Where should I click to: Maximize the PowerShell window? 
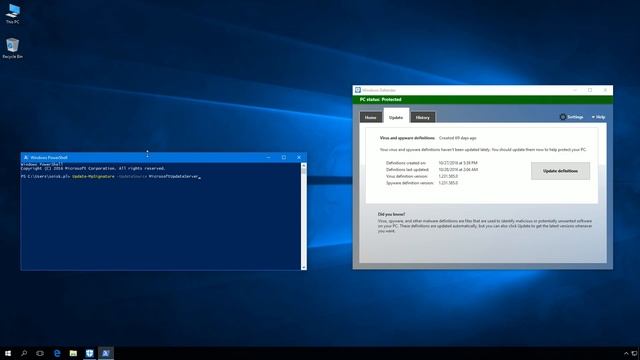point(284,158)
